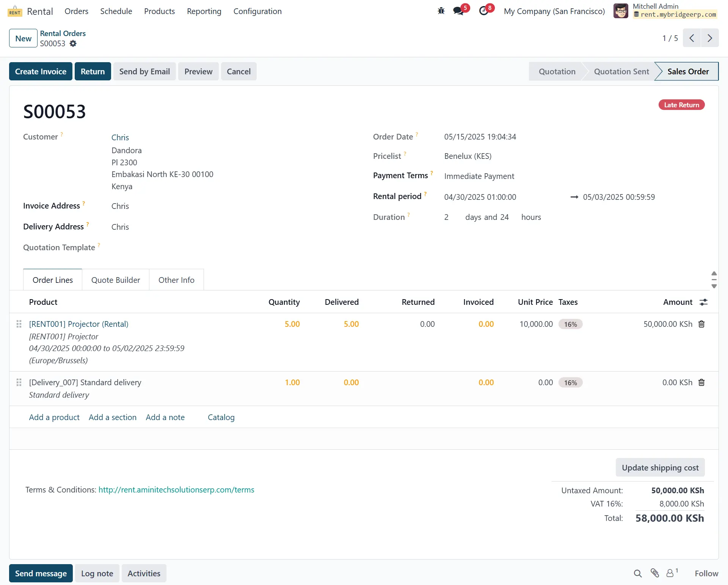
Task: Delete the Standard delivery order line
Action: [x=701, y=383]
